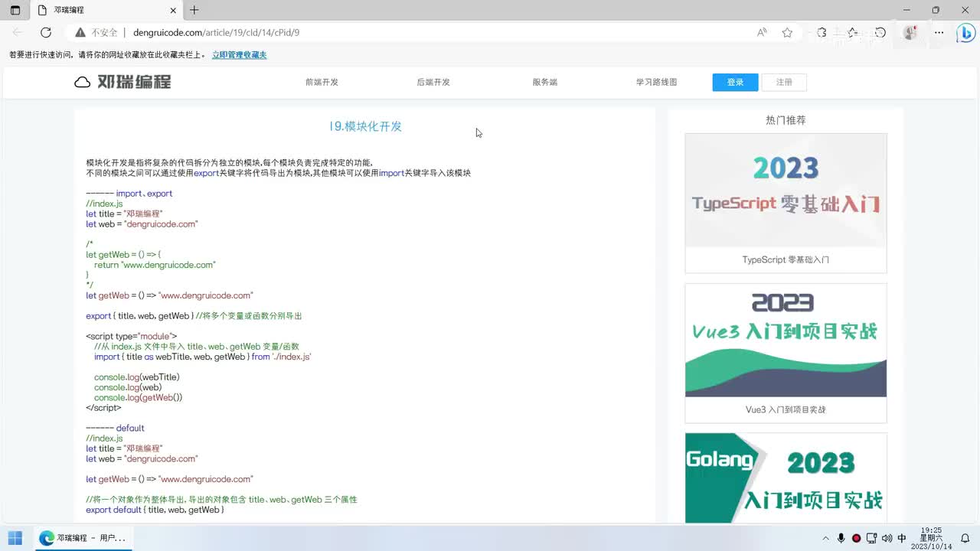This screenshot has width=980, height=551.
Task: Click the microphone tray icon
Action: 841,538
